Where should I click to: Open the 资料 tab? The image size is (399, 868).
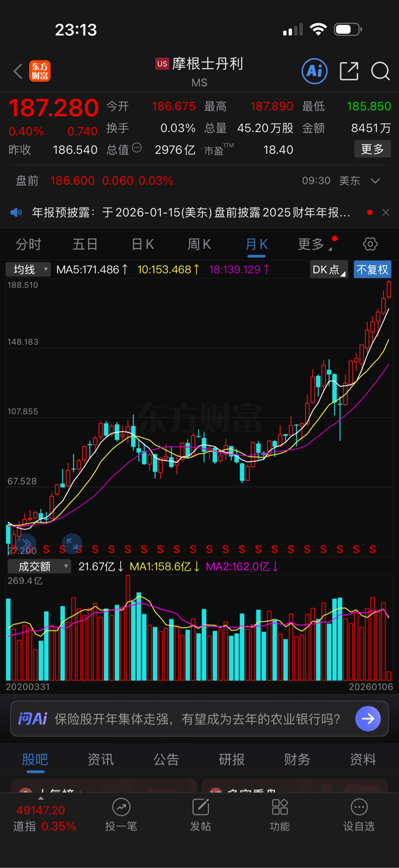(x=363, y=759)
